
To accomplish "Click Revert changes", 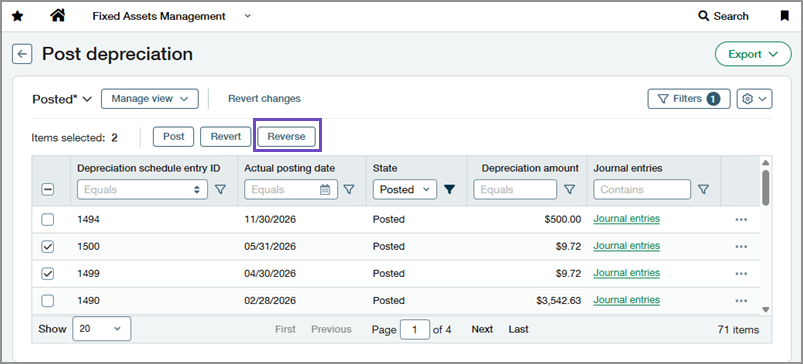I will (x=264, y=99).
